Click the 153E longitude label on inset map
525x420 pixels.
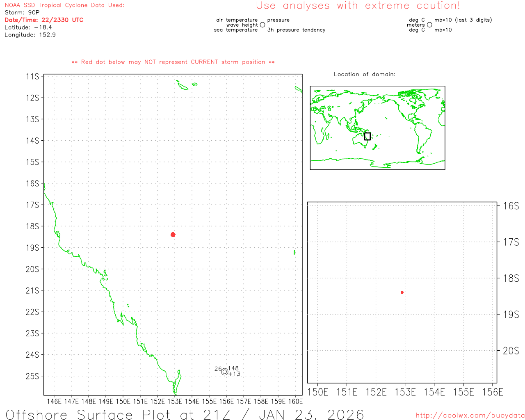(405, 393)
